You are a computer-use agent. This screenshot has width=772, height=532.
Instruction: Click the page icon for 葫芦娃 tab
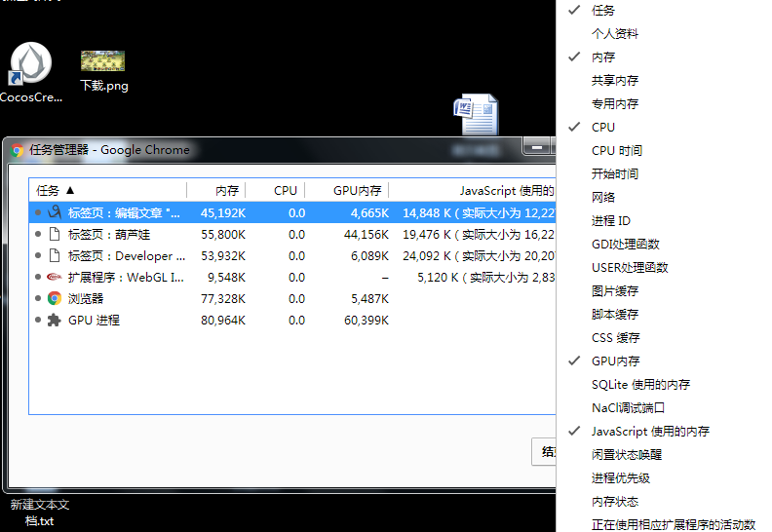click(55, 234)
